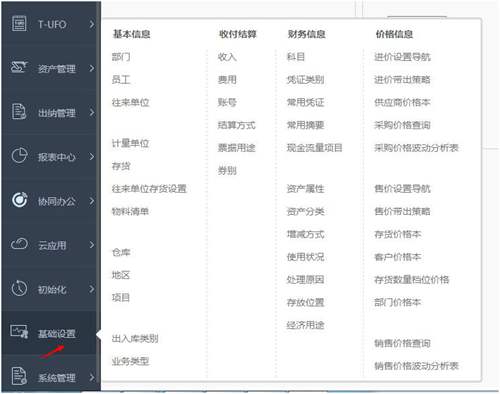The image size is (500, 394).
Task: Expand the T-UFO submenu chevron
Action: pyautogui.click(x=92, y=24)
